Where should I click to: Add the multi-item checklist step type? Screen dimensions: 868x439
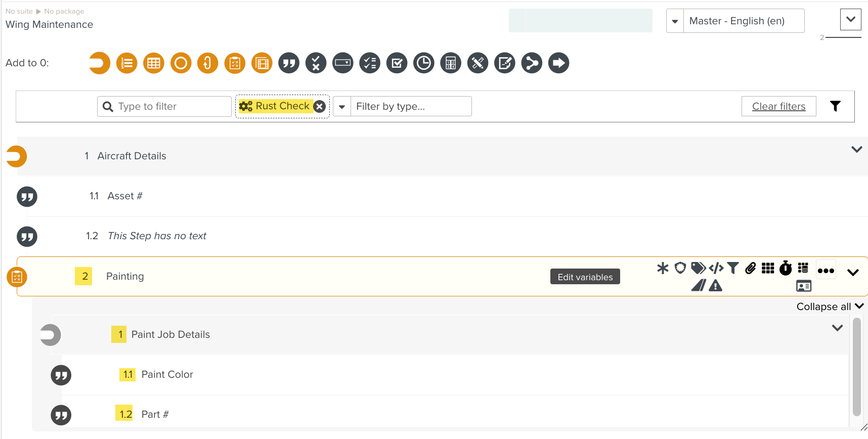[x=370, y=63]
